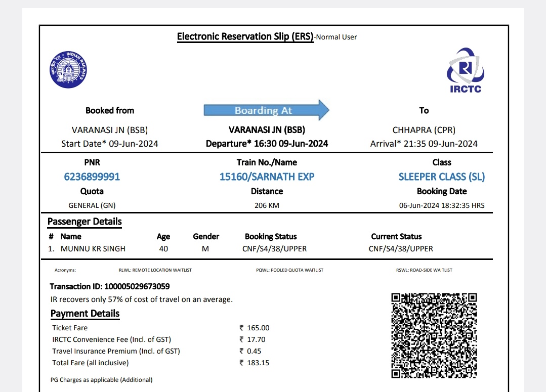The width and height of the screenshot is (546, 392).
Task: Click 'Start Date* 09-Jun-2024' text
Action: (110, 144)
